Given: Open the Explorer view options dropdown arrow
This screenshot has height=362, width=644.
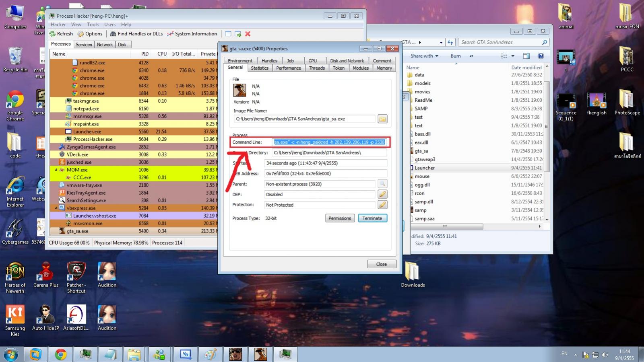Looking at the screenshot, I should coord(513,56).
